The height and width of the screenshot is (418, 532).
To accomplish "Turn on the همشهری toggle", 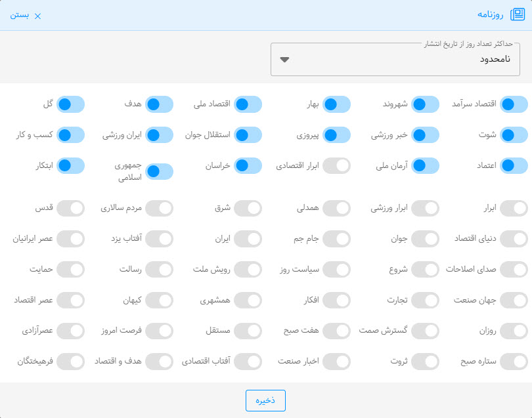I will coord(248,300).
